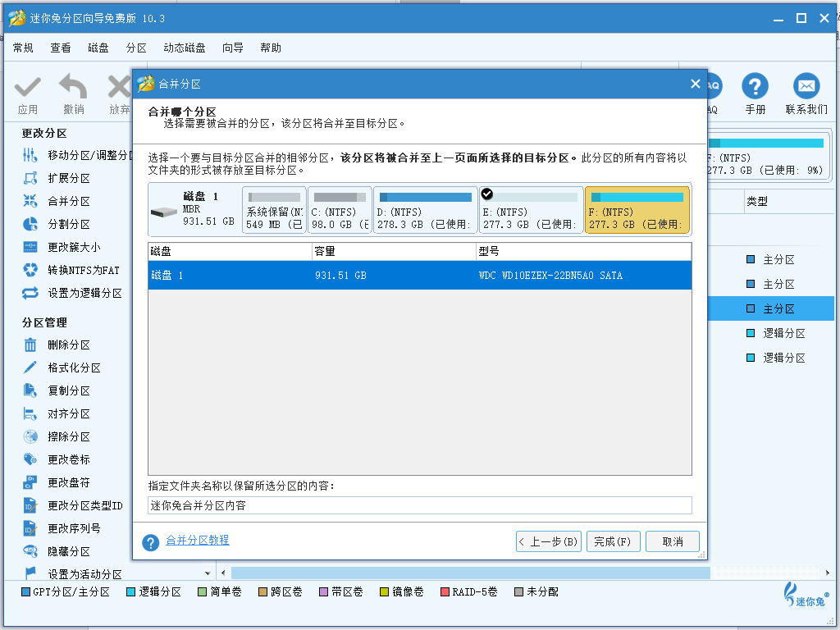Click the 分区管理 section heading
The height and width of the screenshot is (630, 840).
(44, 322)
